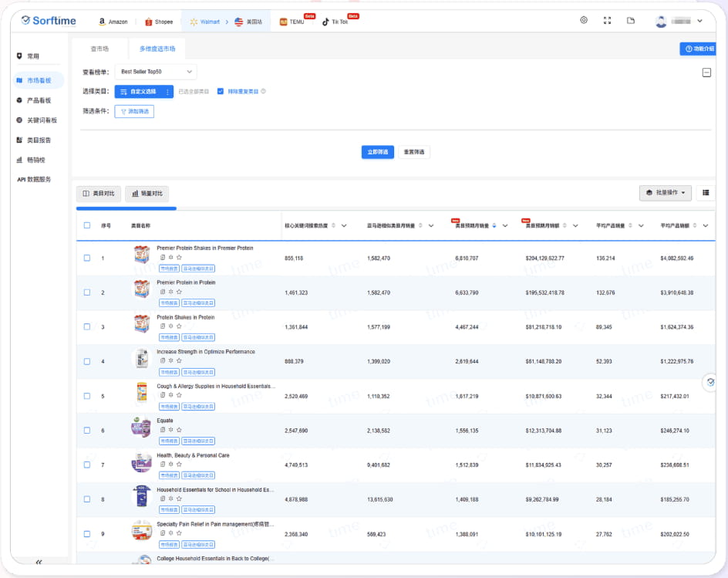The image size is (728, 578).
Task: Star the Equate category row
Action: tap(179, 430)
